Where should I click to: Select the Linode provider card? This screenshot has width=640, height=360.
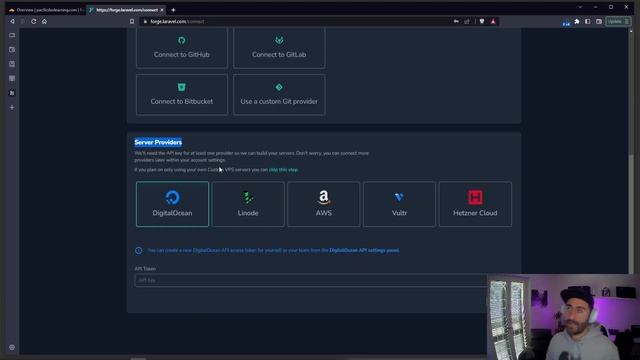pyautogui.click(x=248, y=204)
